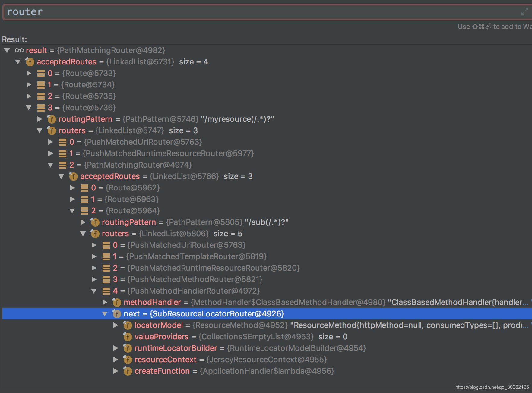Select the text '{PathMatchingRouter@4982}' in result row
This screenshot has width=532, height=393.
pos(111,50)
